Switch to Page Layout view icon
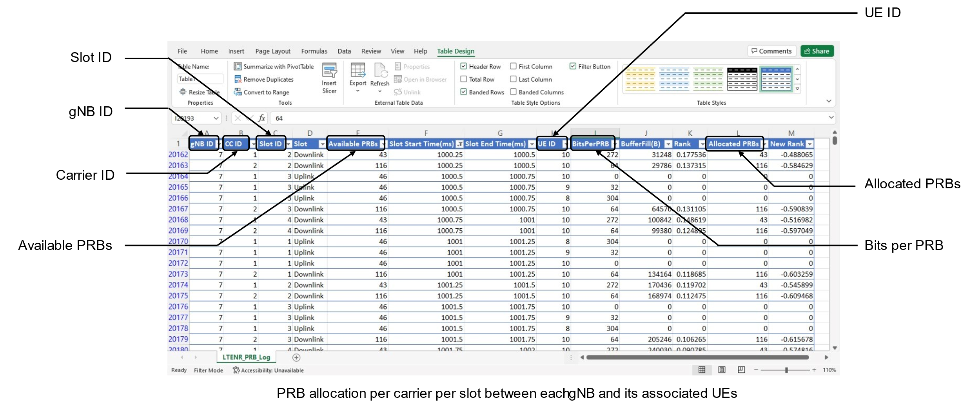 pyautogui.click(x=722, y=370)
